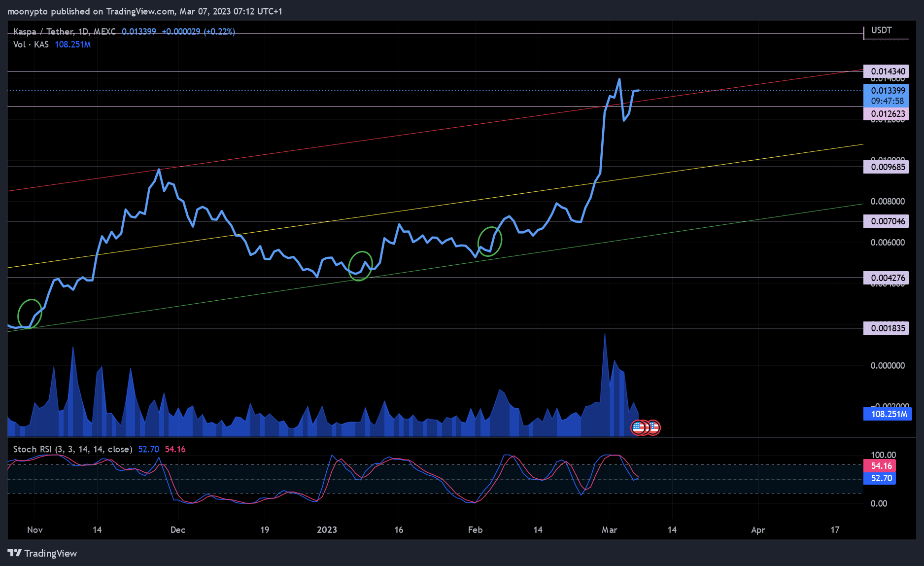Image resolution: width=924 pixels, height=566 pixels.
Task: Click the publisher text moonypto at the top
Action: click(28, 11)
